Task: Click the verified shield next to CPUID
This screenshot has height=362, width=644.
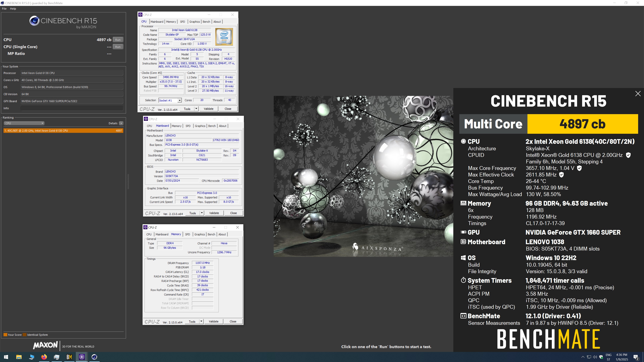Action: tap(628, 155)
